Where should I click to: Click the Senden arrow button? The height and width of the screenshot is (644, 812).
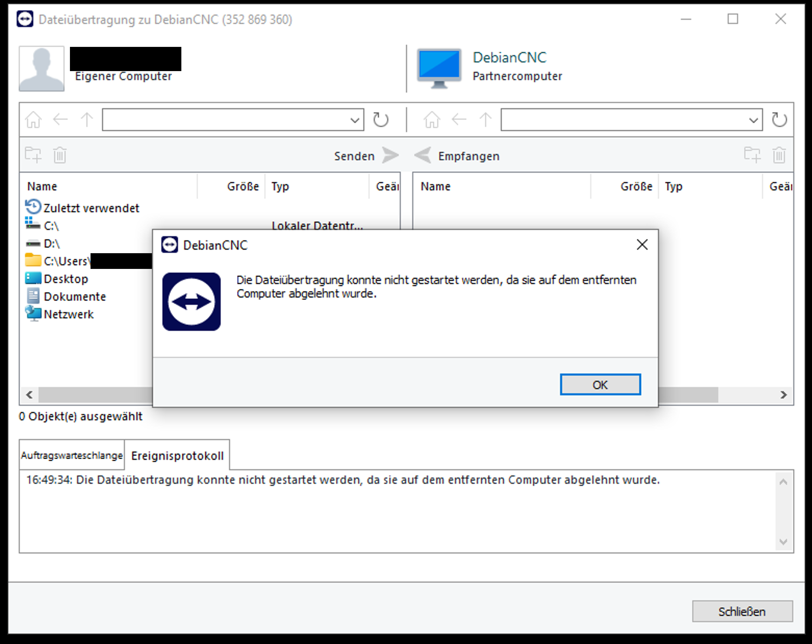tap(389, 155)
